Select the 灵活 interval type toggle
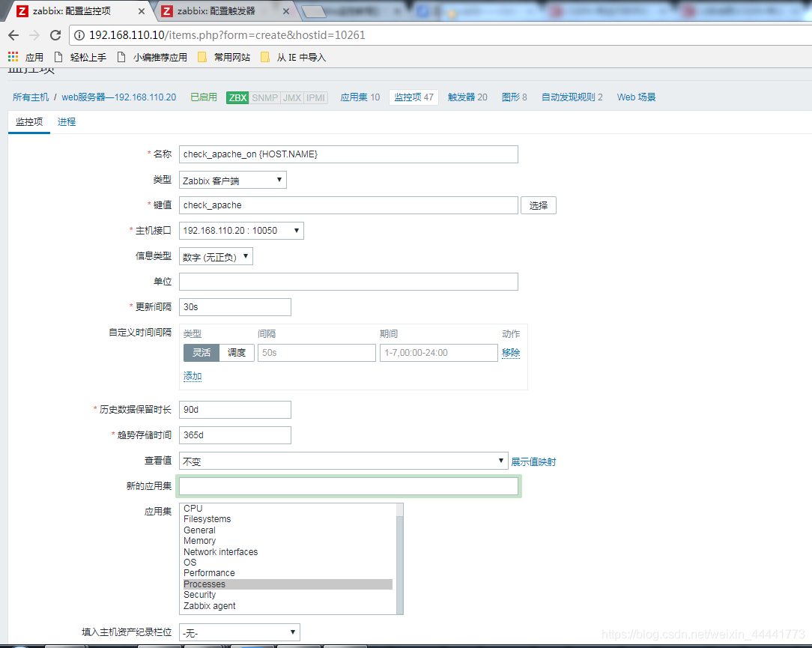812x648 pixels. pyautogui.click(x=202, y=353)
